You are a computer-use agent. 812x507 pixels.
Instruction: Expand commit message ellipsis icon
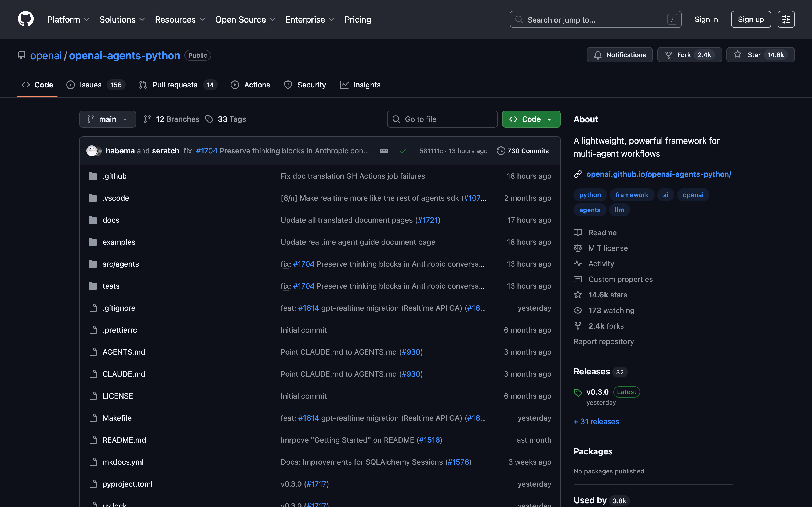click(x=384, y=151)
